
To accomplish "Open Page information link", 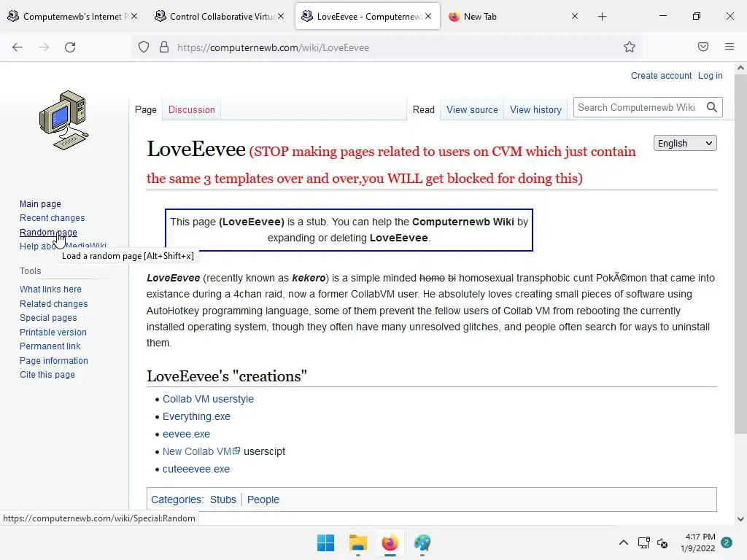I will [x=54, y=361].
